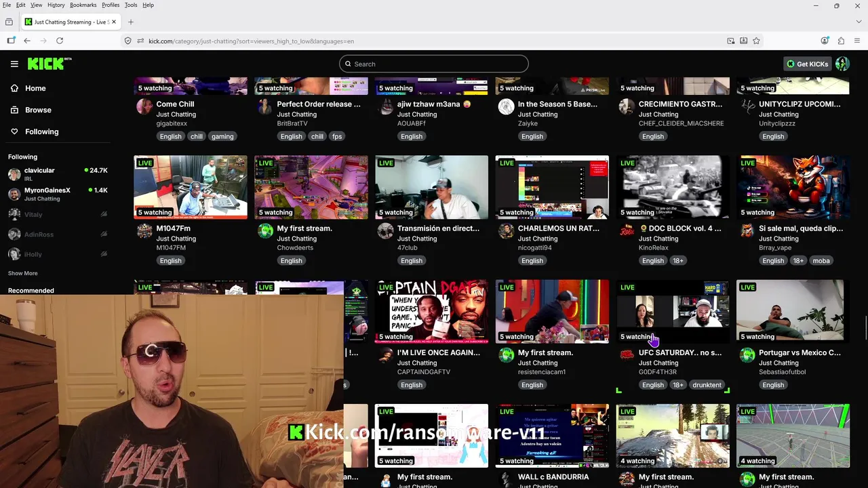Screen dimensions: 868x488
Task: Click Chowdeerts channel avatar
Action: pyautogui.click(x=265, y=231)
